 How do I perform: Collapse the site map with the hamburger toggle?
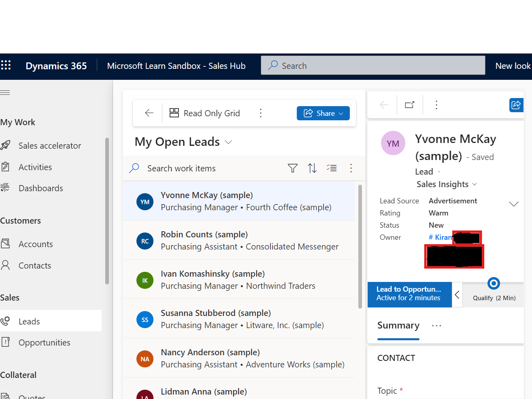tap(5, 92)
